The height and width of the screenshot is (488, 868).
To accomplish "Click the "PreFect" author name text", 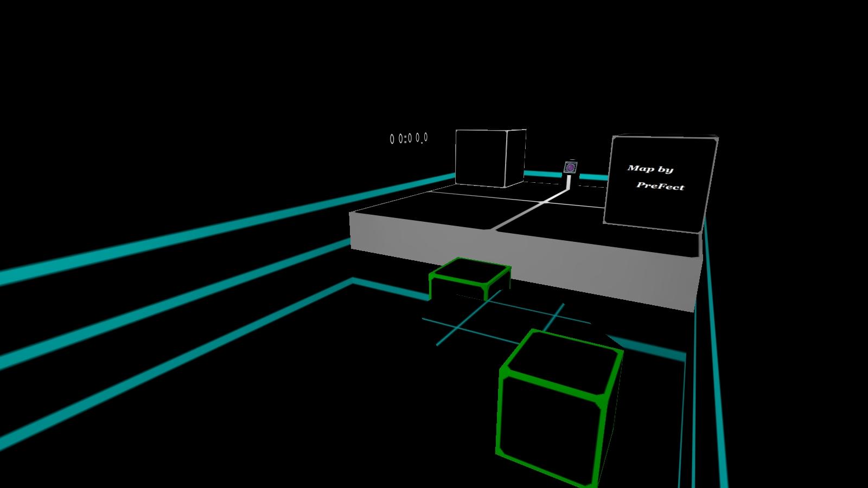I will click(x=660, y=186).
